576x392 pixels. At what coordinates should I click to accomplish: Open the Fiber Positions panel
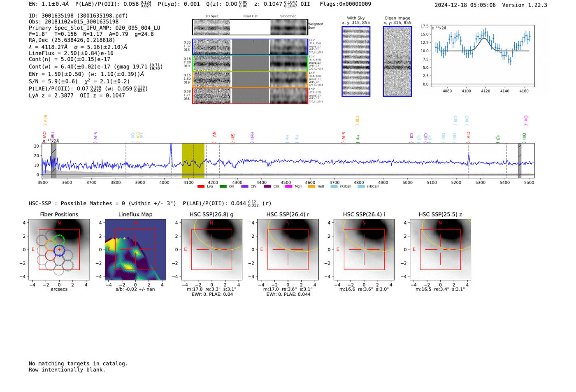tap(59, 250)
